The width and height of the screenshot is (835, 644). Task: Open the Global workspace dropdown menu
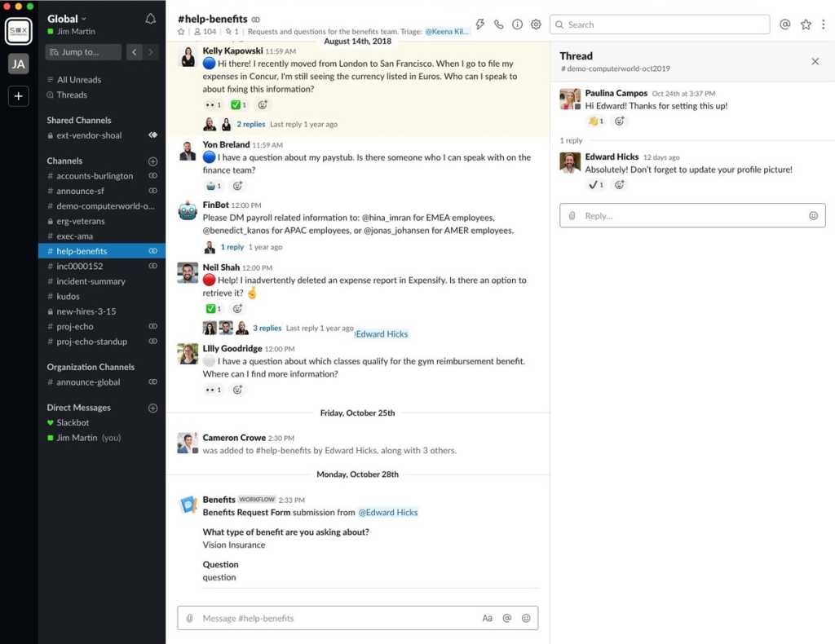[67, 19]
